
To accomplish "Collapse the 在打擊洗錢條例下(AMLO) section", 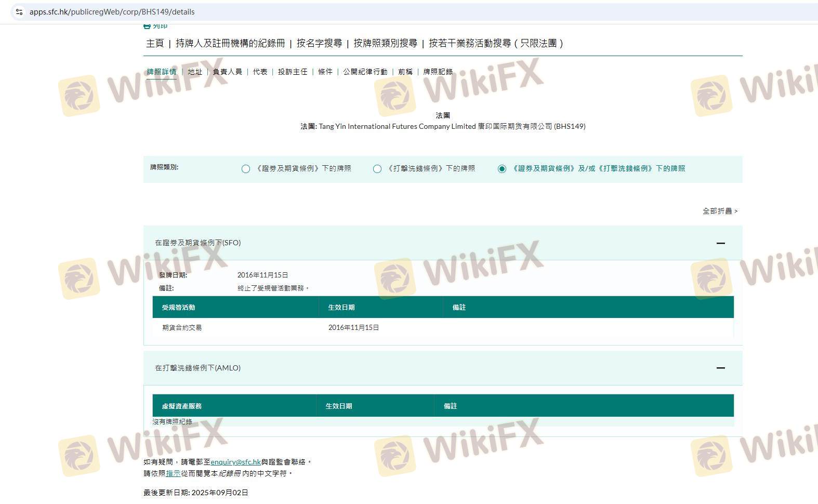I will tap(720, 368).
